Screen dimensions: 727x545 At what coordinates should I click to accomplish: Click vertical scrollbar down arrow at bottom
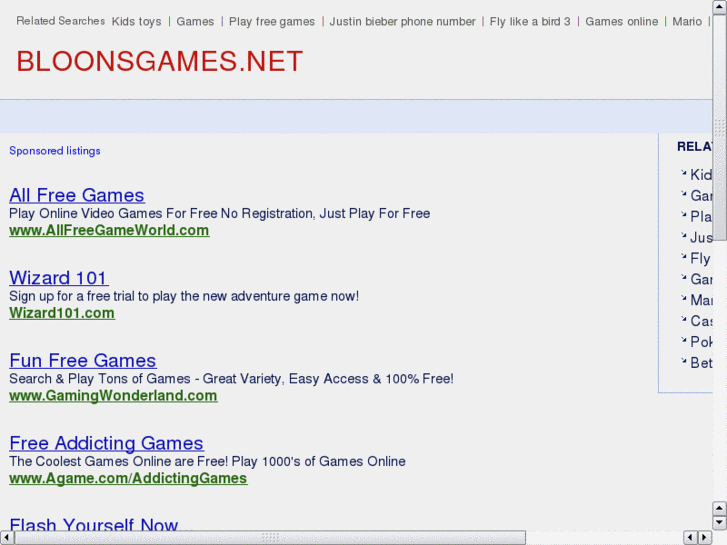point(720,522)
